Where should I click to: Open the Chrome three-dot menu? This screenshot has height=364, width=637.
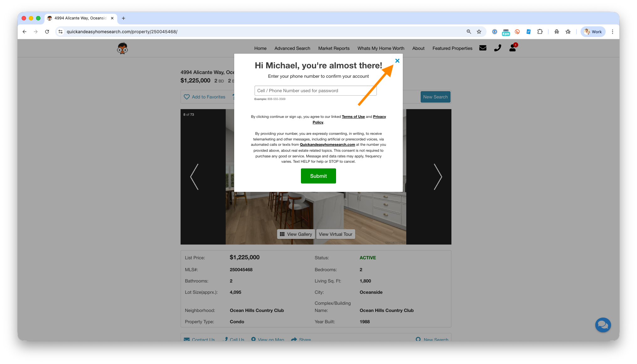point(612,32)
